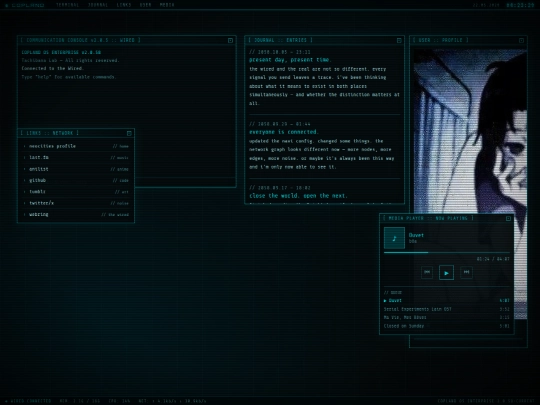540x405 pixels.
Task: Open journal entry 'everyone is connected.'
Action: click(x=284, y=132)
